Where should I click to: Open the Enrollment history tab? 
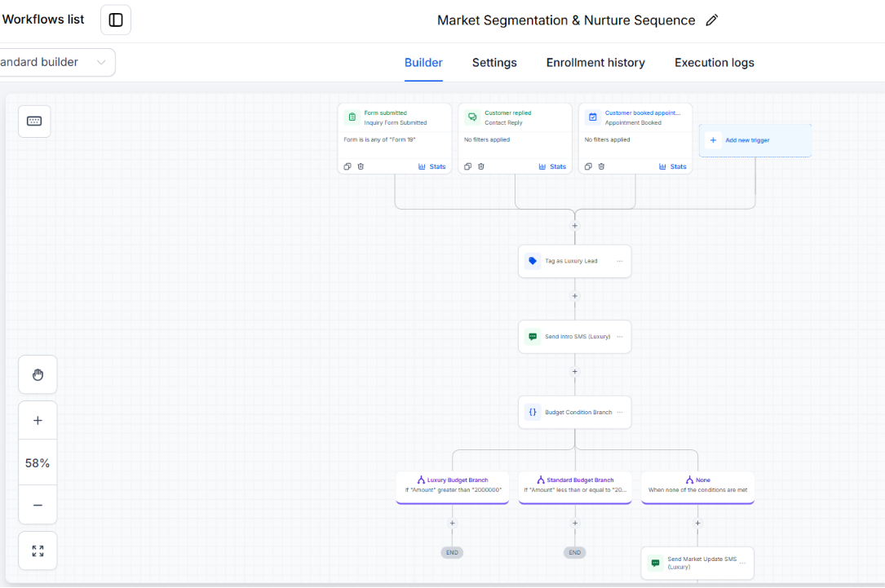(595, 63)
